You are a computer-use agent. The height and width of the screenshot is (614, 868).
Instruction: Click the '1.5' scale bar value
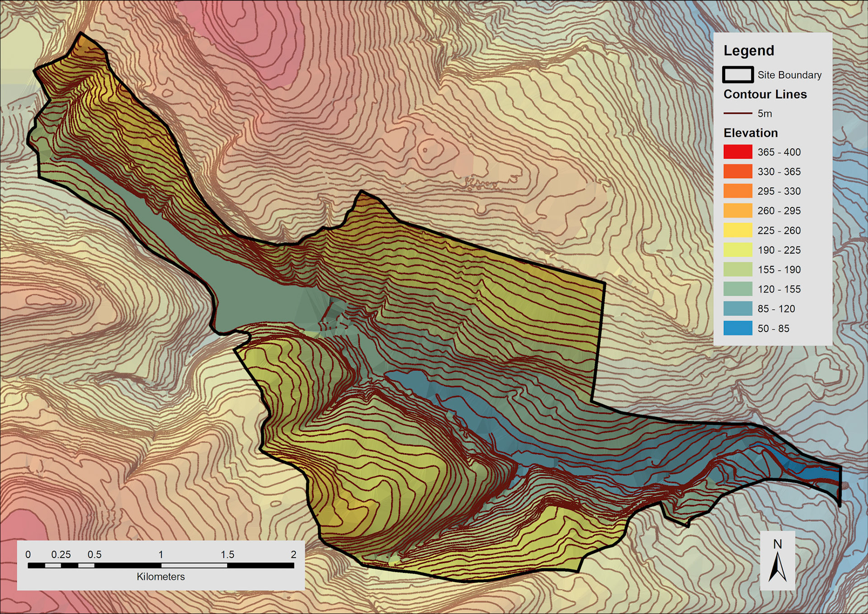227,555
